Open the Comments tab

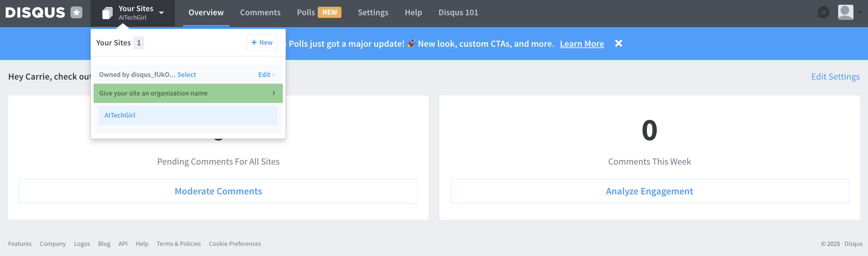point(260,13)
